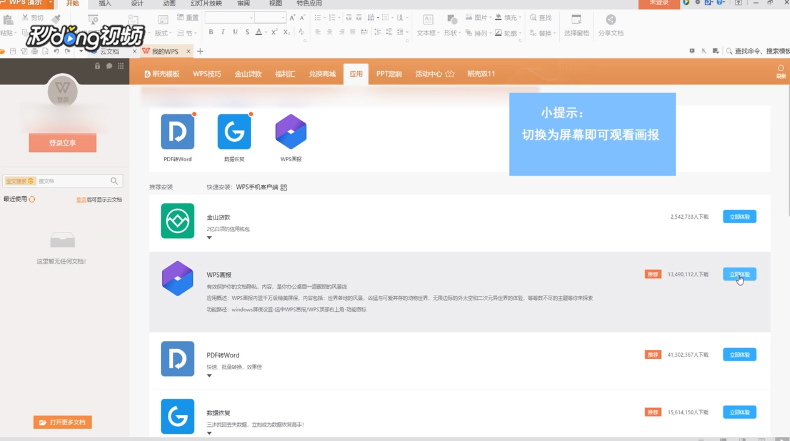The height and width of the screenshot is (441, 790).
Task: Expand the PDF转Word description arrow
Action: pyautogui.click(x=209, y=376)
